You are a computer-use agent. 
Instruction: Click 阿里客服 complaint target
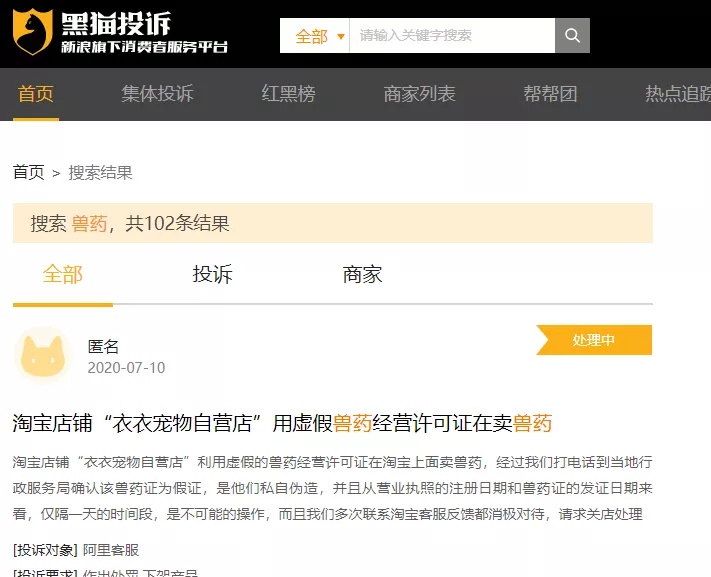[111, 550]
